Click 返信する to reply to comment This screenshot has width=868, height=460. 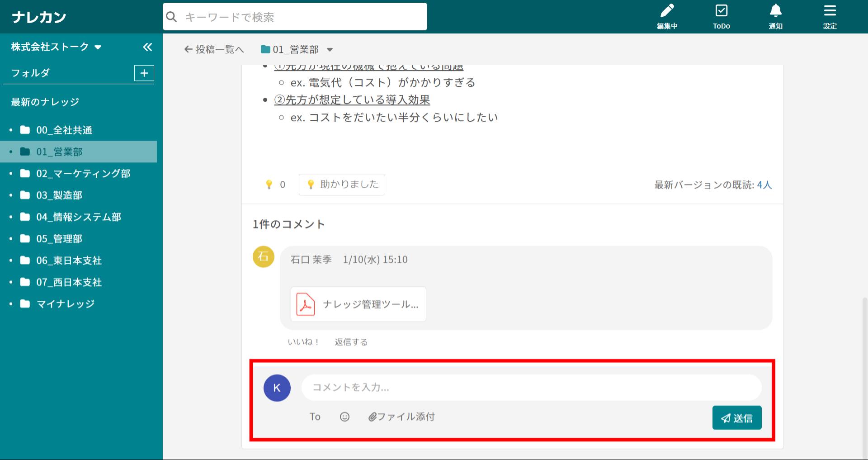tap(351, 342)
